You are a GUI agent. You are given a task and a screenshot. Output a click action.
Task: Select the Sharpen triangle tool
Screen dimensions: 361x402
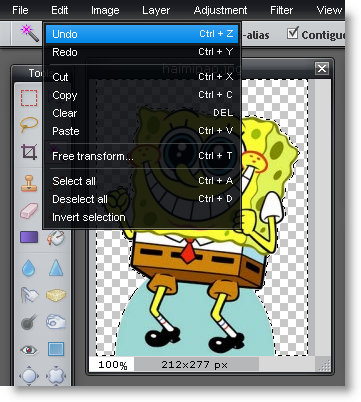click(56, 268)
